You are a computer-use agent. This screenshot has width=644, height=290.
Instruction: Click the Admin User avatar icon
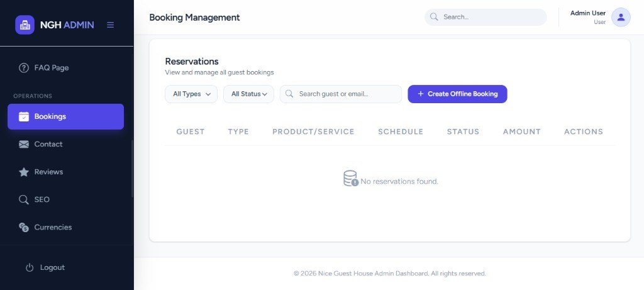621,17
